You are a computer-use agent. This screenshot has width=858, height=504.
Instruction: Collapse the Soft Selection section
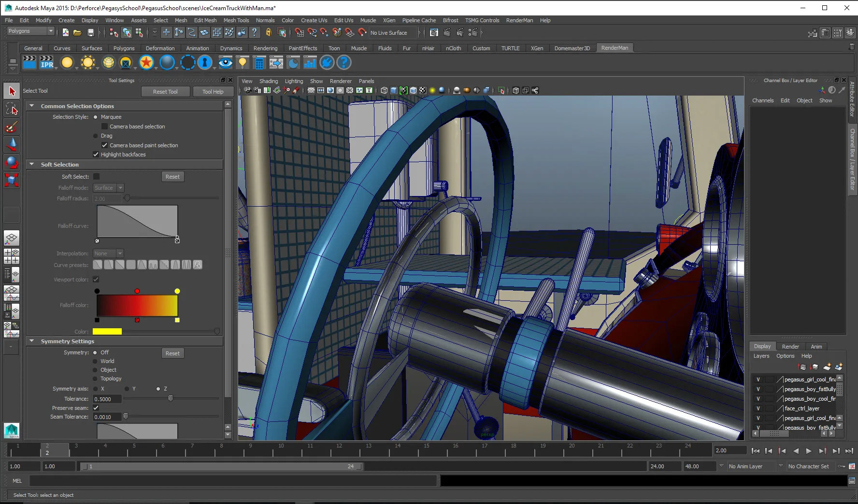click(x=32, y=164)
